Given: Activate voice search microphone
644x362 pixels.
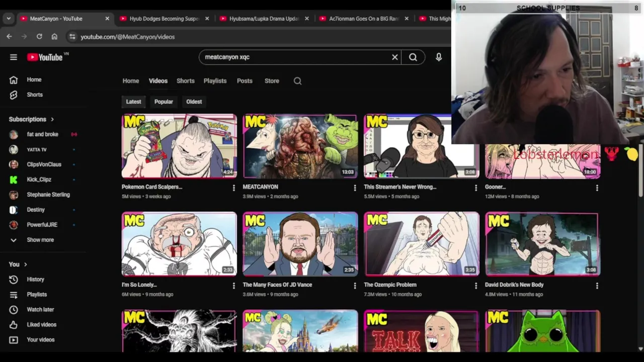Looking at the screenshot, I should 439,57.
